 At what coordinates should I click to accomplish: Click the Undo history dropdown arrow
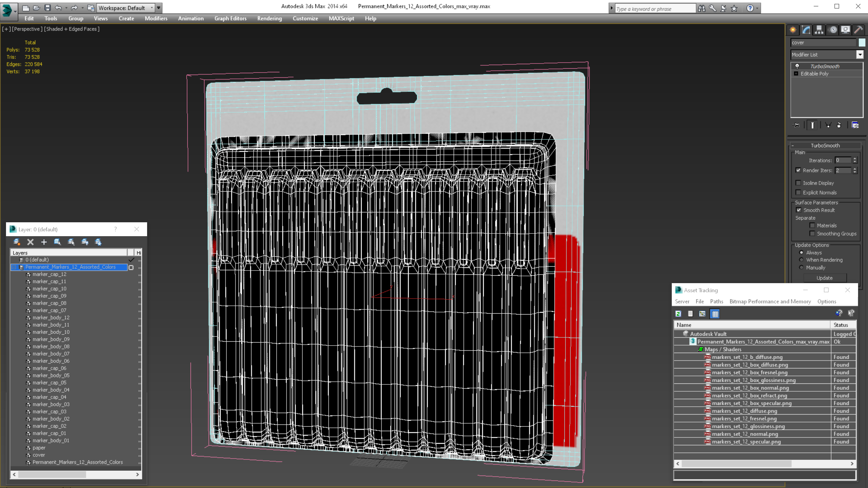[66, 8]
